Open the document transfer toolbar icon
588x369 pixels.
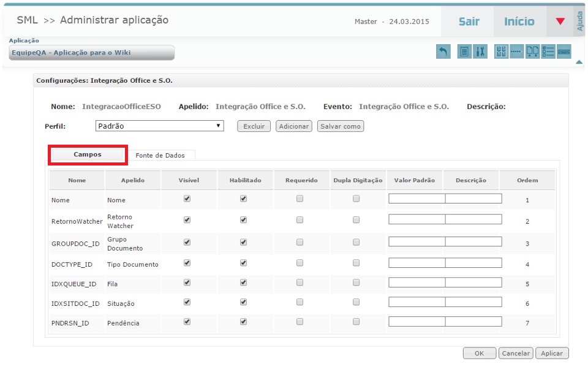coord(532,51)
